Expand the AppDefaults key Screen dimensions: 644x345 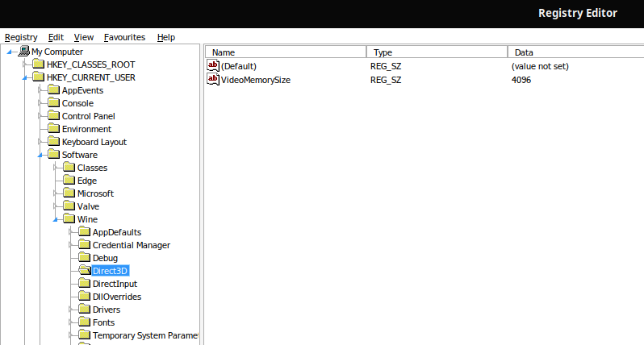[71, 232]
